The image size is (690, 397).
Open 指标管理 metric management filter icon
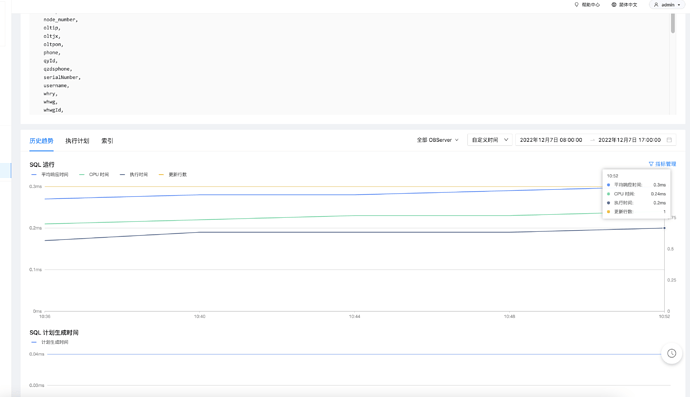coord(651,164)
